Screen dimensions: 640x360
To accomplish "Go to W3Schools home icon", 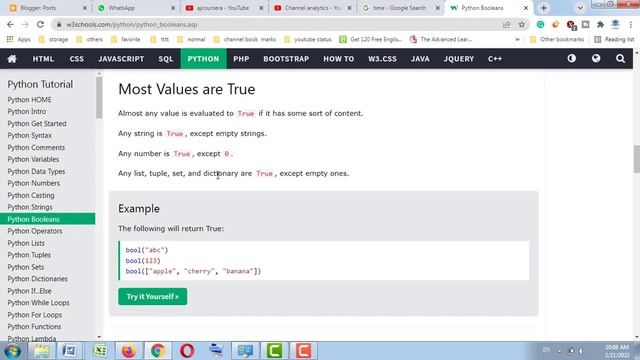I will (12, 59).
